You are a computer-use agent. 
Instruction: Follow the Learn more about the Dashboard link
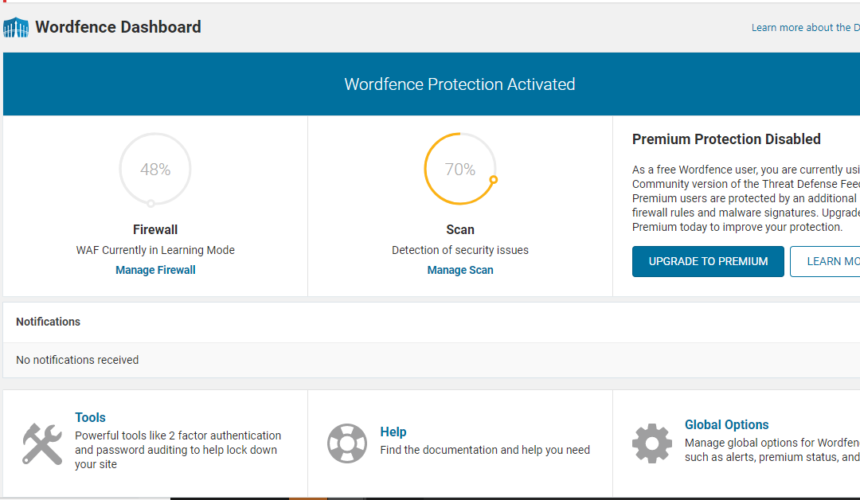806,27
